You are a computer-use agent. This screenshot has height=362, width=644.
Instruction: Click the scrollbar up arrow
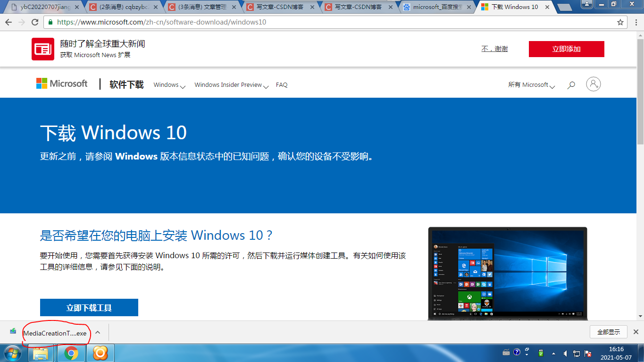(x=640, y=35)
